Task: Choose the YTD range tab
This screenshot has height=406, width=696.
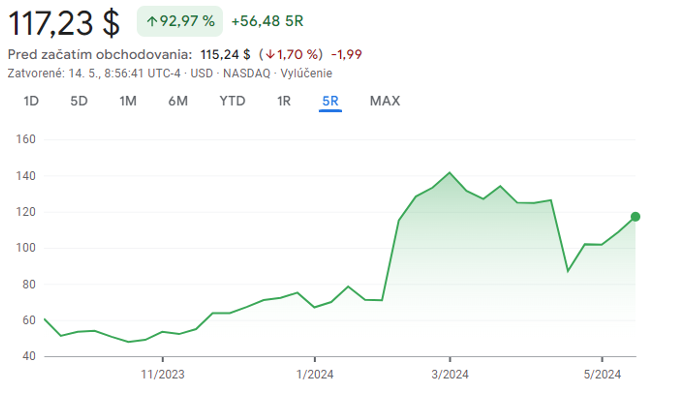Action: [x=232, y=100]
